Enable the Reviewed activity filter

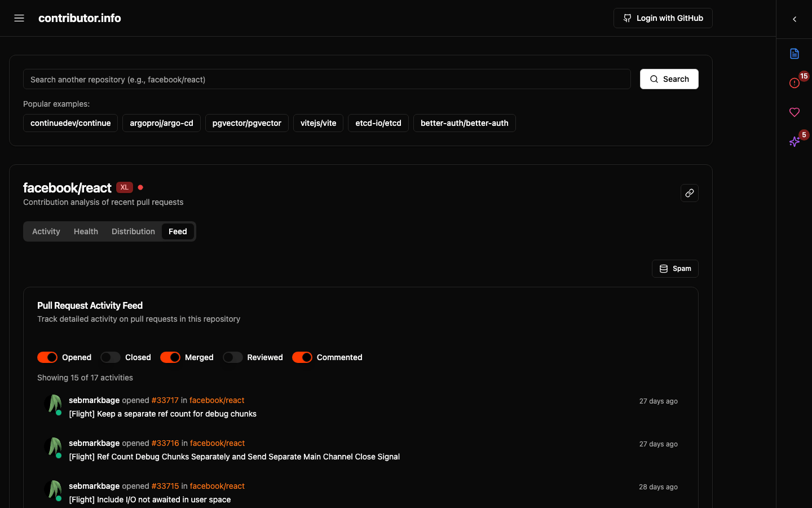[x=232, y=357]
